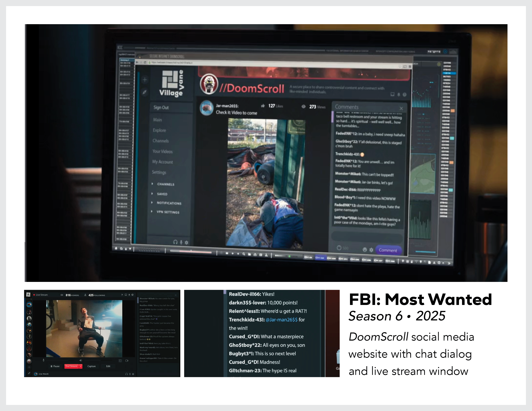
Task: Open Settings in the DoomScroll sidebar
Action: click(x=159, y=172)
